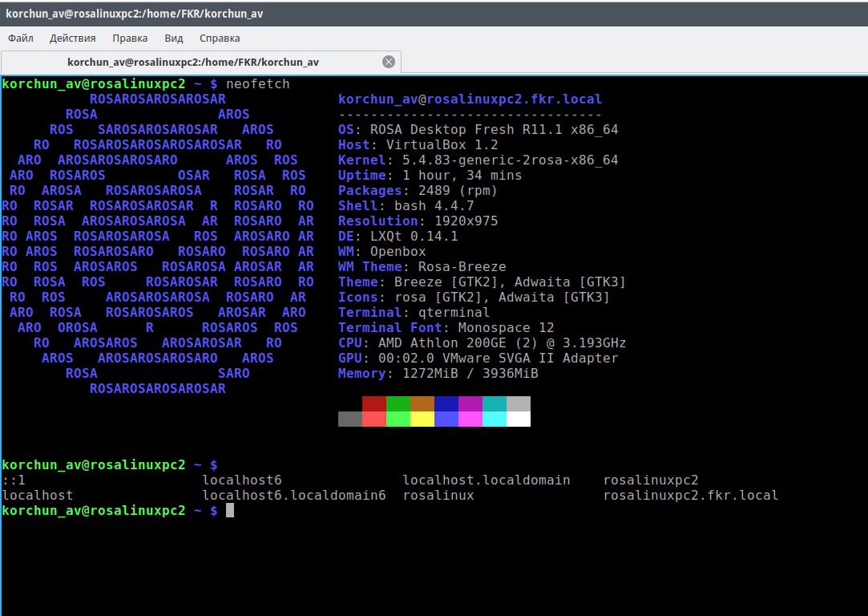868x616 pixels.
Task: Click the WM Openbox line
Action: [382, 252]
